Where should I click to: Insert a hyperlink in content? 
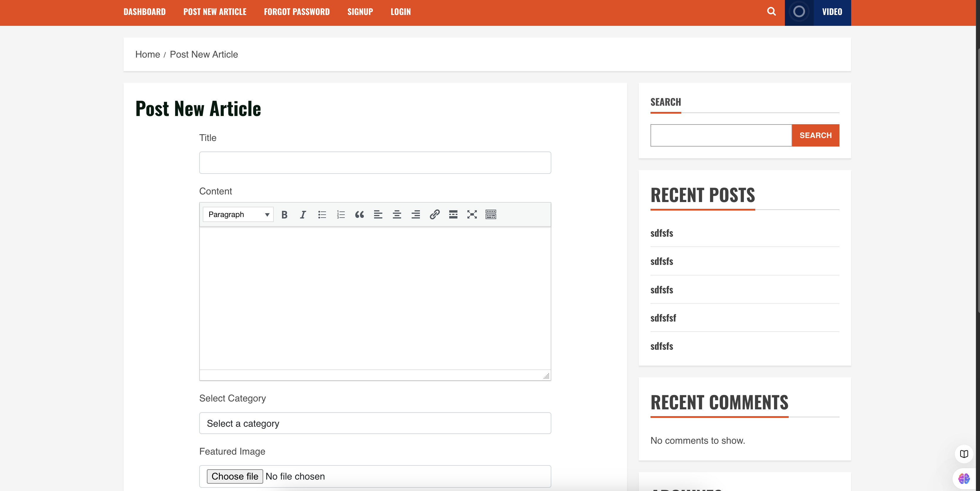[435, 215]
